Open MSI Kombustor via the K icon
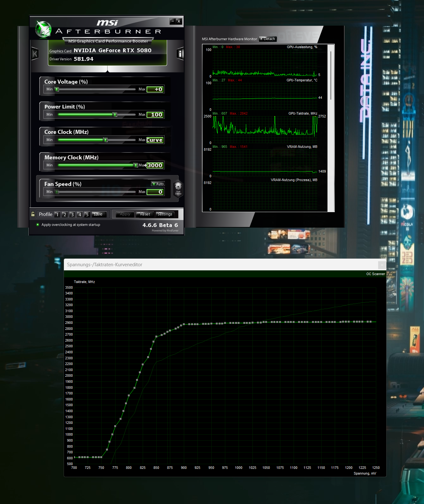Image resolution: width=424 pixels, height=504 pixels. coord(35,54)
